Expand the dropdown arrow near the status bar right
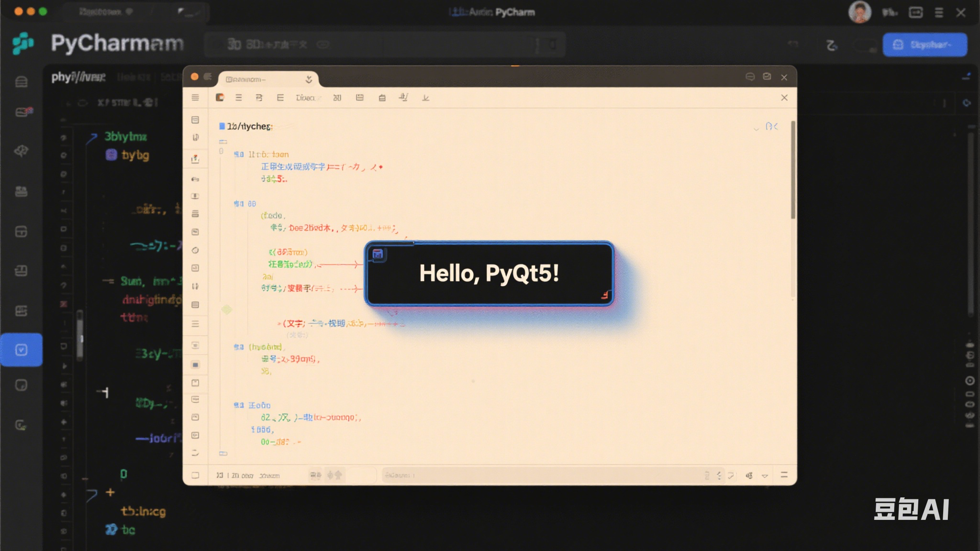Image resolution: width=980 pixels, height=551 pixels. (x=766, y=475)
